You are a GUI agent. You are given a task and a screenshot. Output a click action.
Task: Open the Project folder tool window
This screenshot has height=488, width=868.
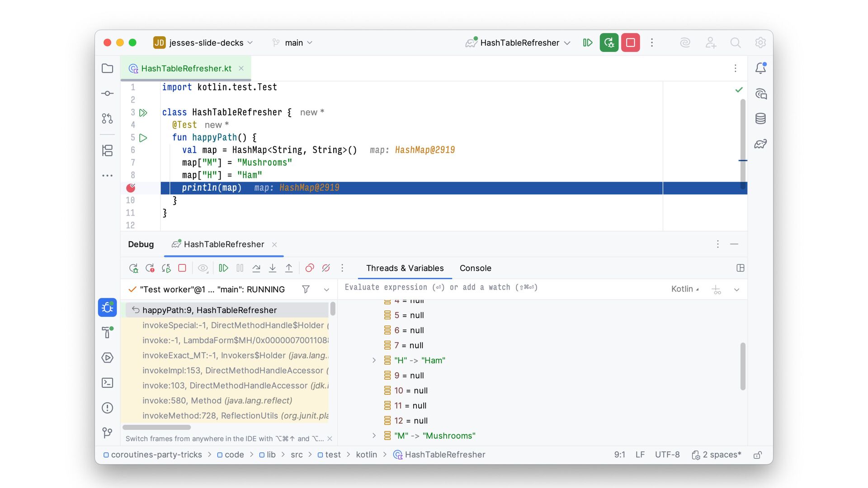pyautogui.click(x=107, y=68)
